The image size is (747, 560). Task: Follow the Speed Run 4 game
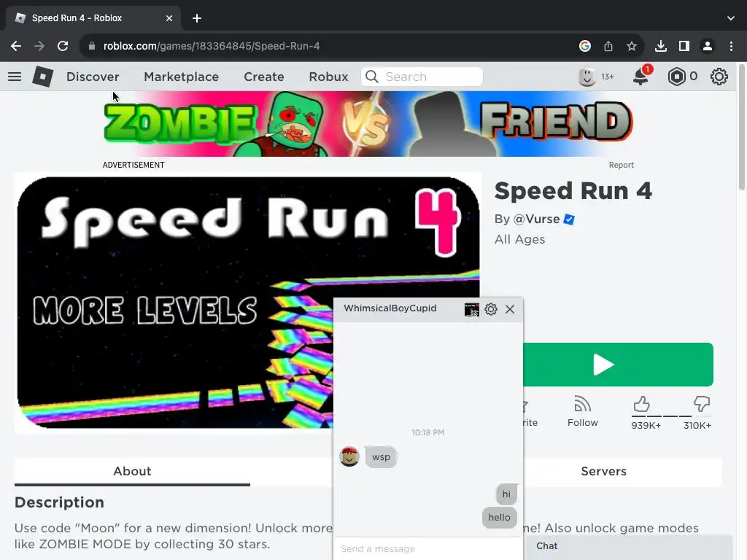582,411
